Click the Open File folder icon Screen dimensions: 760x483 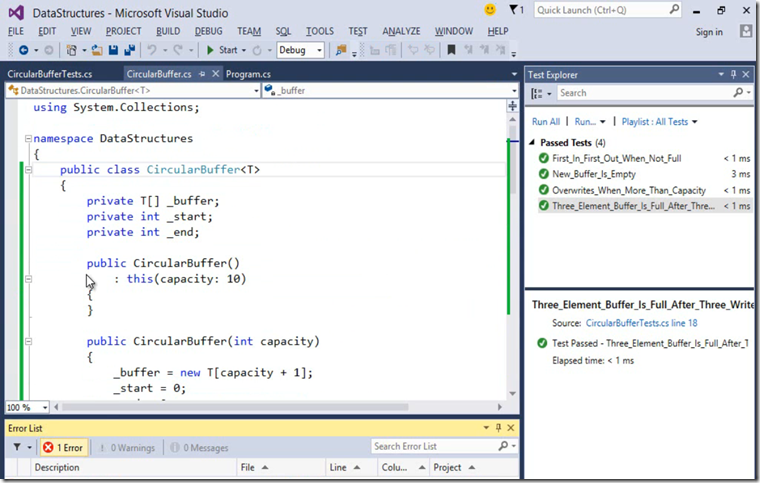point(97,50)
